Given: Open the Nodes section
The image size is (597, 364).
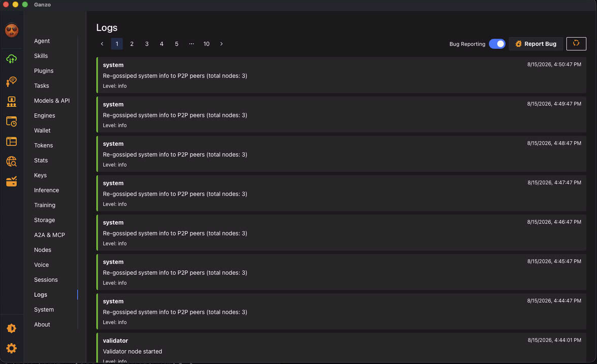Looking at the screenshot, I should 43,250.
